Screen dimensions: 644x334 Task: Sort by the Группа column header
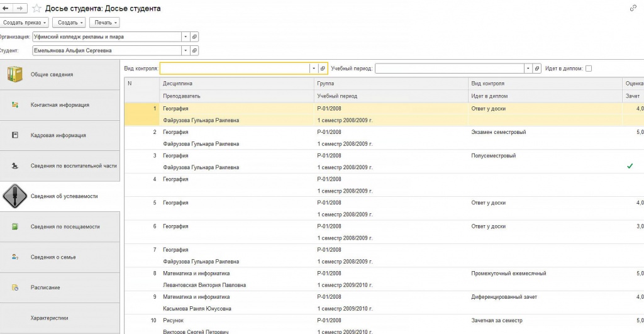pos(391,84)
